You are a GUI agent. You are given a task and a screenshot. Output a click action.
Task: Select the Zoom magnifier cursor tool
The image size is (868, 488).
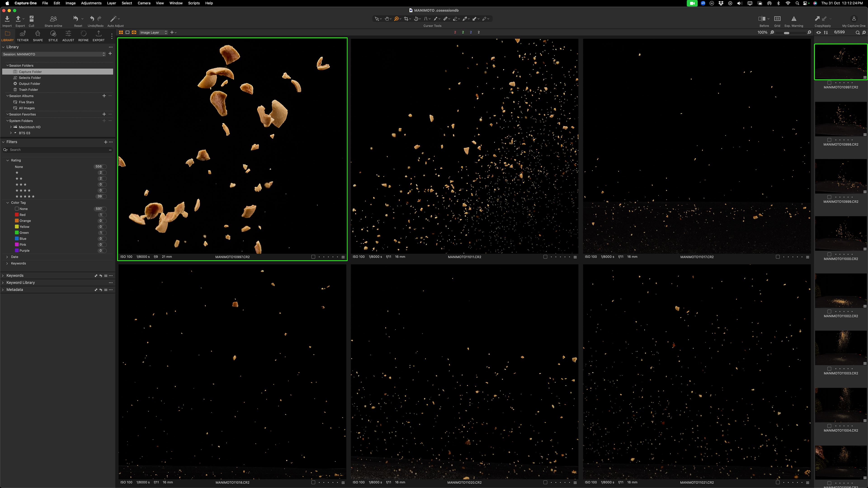[x=396, y=19]
